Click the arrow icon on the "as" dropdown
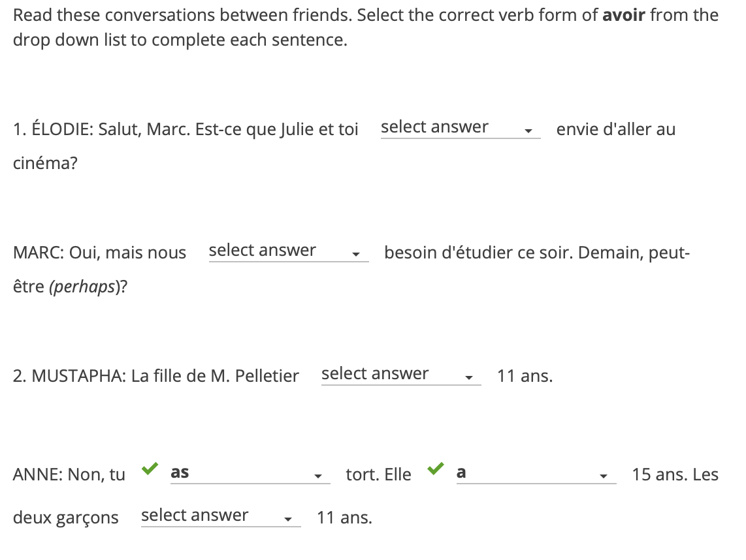Viewport: 746px width, 560px height. [318, 476]
